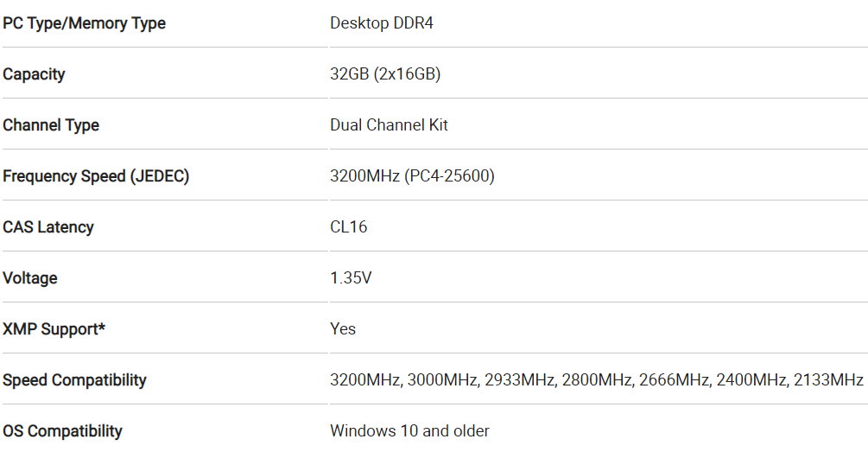The width and height of the screenshot is (868, 452).
Task: Select the Yes value for XMP Support
Action: (343, 329)
